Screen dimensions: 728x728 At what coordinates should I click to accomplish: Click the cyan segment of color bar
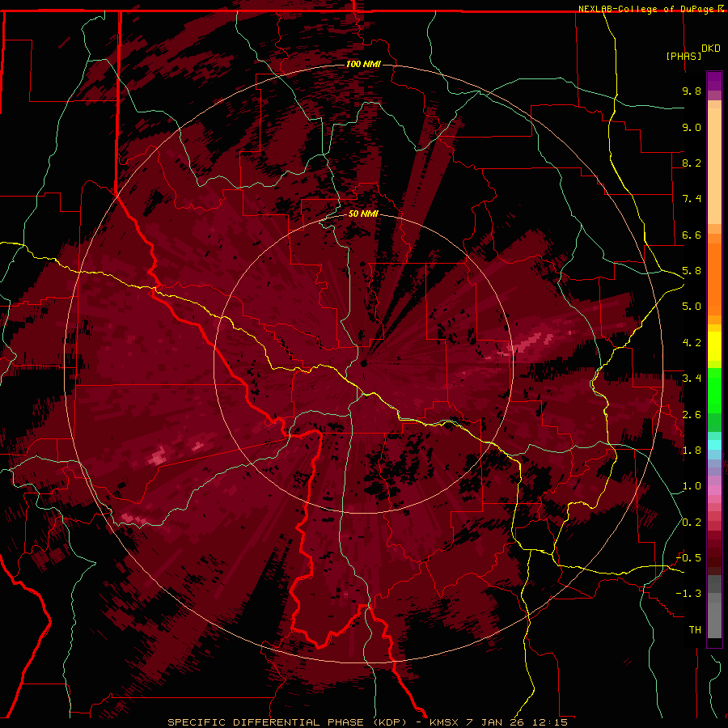tap(714, 445)
